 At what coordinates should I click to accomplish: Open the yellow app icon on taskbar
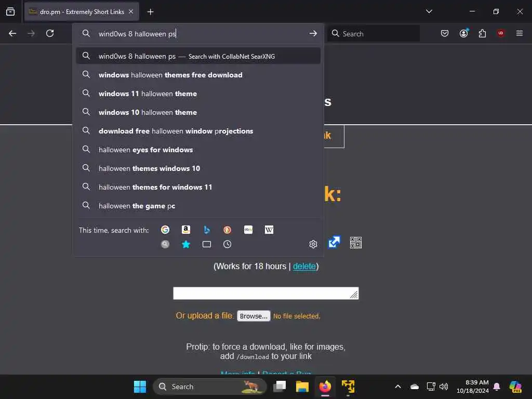point(348,387)
